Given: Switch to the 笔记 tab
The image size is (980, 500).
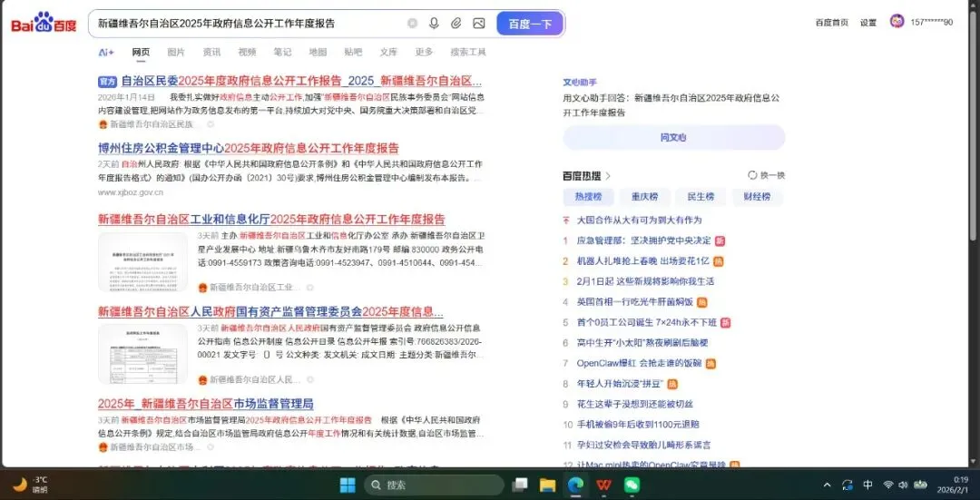Looking at the screenshot, I should 282,52.
